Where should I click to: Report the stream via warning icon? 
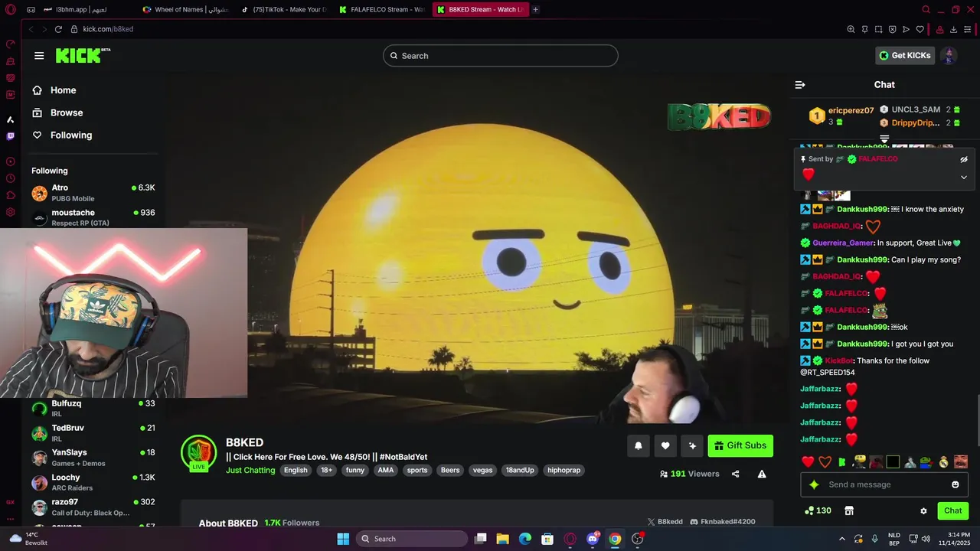pos(762,474)
